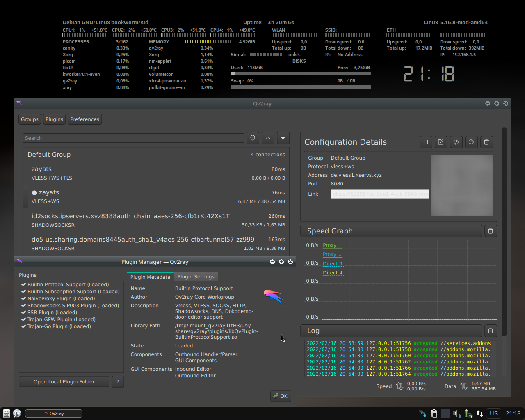Click the Plugin Manager question mark button
This screenshot has width=525, height=420.
pyautogui.click(x=118, y=381)
